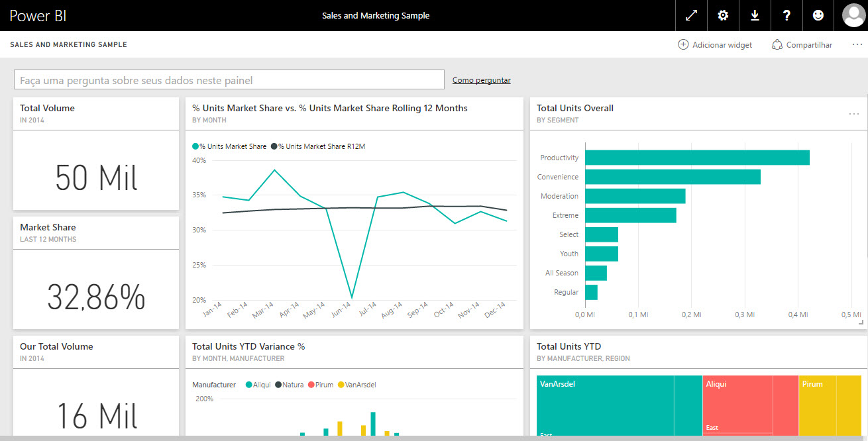Click the SALES AND MARKETING SAMPLE breadcrumb
The image size is (868, 441).
pos(68,45)
